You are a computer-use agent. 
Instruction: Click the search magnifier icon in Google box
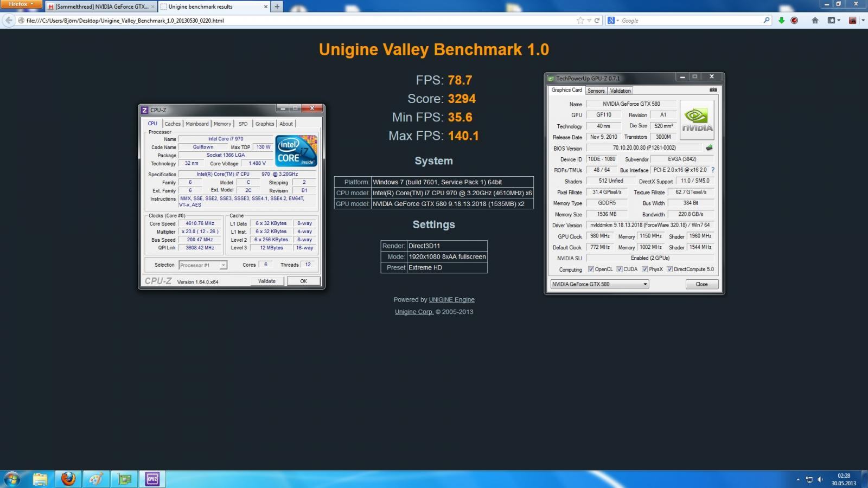767,21
